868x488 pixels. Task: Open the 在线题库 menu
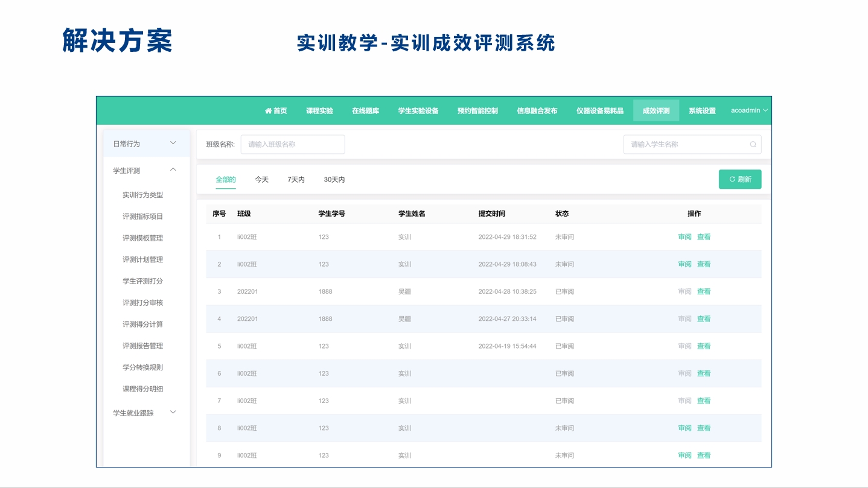(366, 111)
